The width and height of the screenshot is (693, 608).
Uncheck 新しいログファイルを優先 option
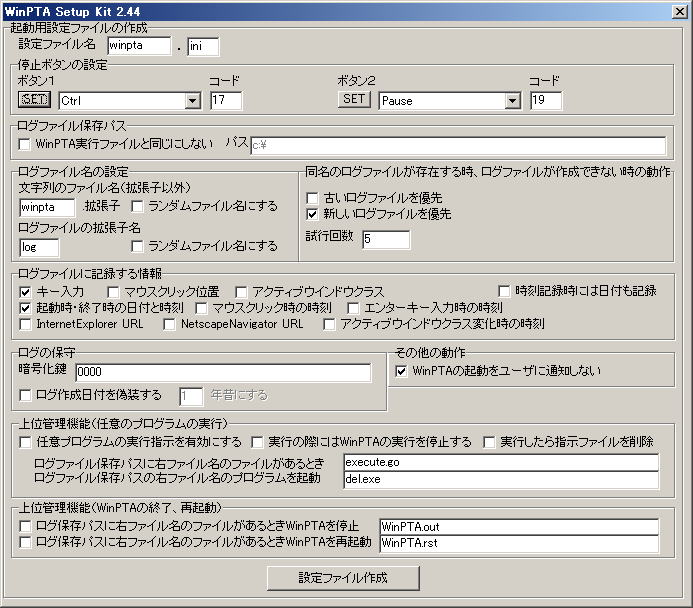[313, 214]
